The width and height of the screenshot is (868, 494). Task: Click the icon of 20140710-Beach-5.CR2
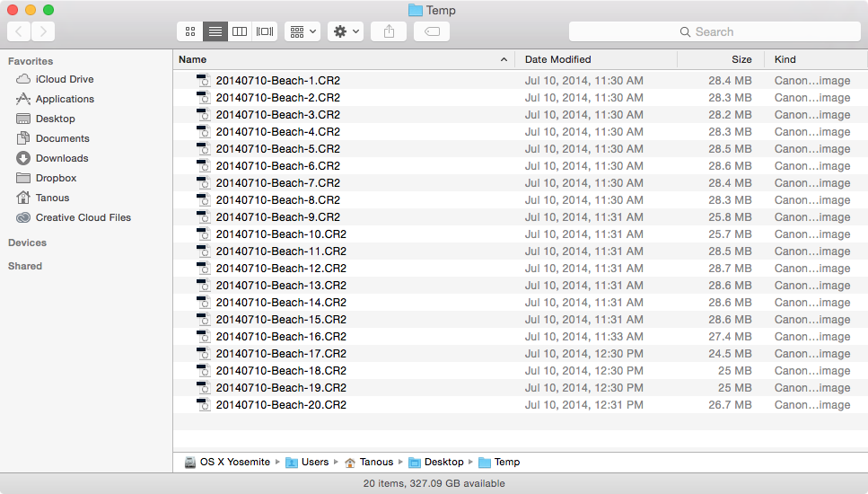204,149
